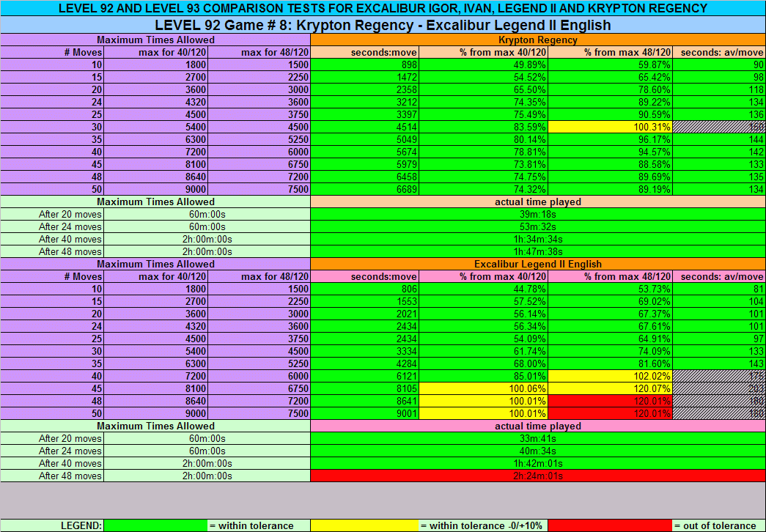Click the cell with value 8641
766x532 pixels.
364,401
